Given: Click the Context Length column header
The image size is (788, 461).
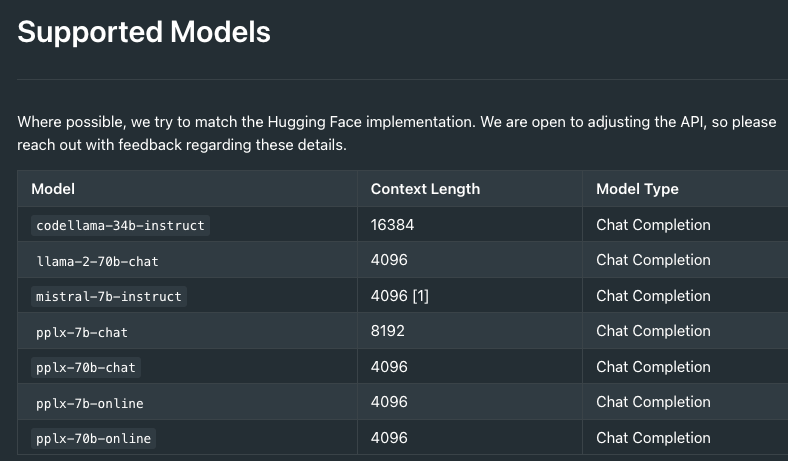Looking at the screenshot, I should [425, 189].
